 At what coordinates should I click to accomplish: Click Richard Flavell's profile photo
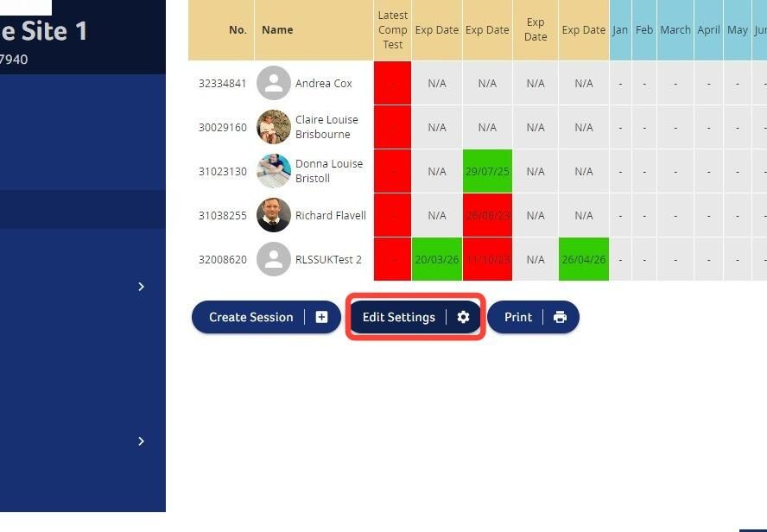(274, 215)
